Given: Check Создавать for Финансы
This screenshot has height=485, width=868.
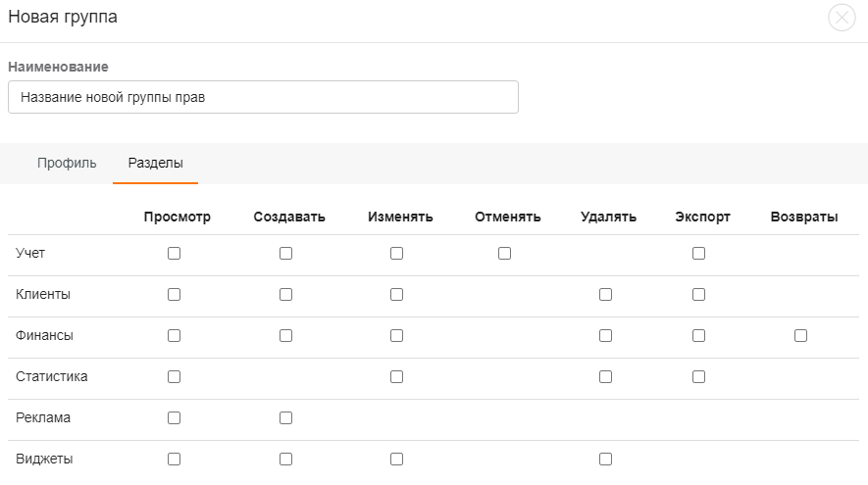Looking at the screenshot, I should (285, 336).
